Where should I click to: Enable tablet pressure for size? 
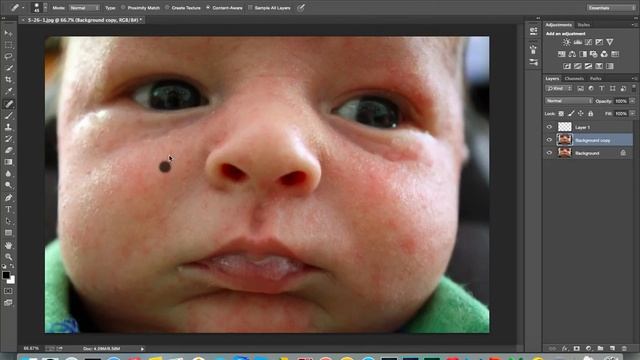(x=301, y=7)
